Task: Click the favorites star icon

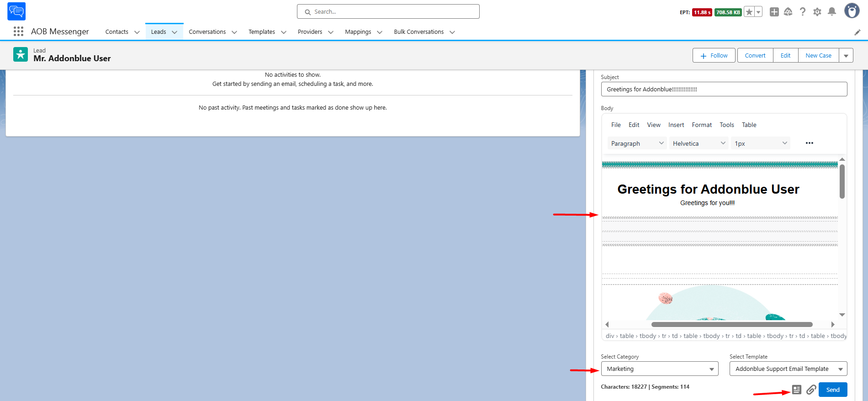Action: pyautogui.click(x=749, y=12)
